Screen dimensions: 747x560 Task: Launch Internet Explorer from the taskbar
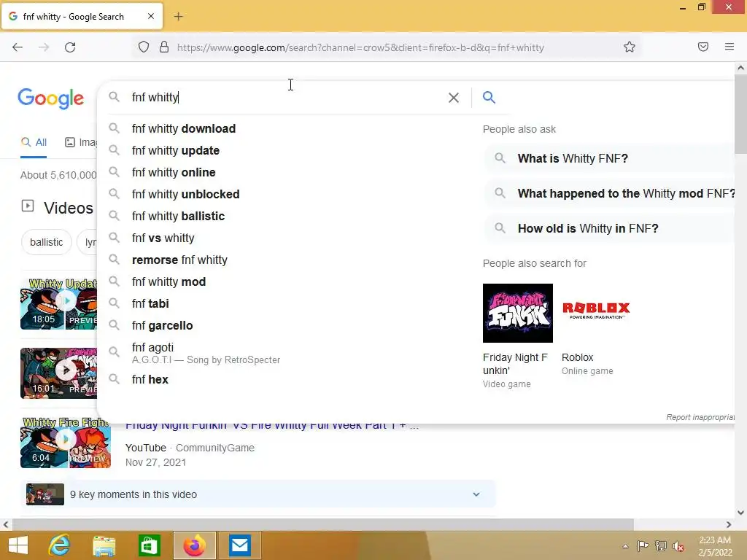tap(60, 545)
